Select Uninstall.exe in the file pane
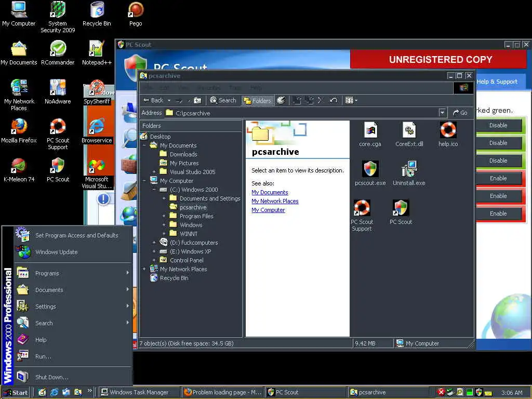The image size is (532, 399). pos(409,174)
